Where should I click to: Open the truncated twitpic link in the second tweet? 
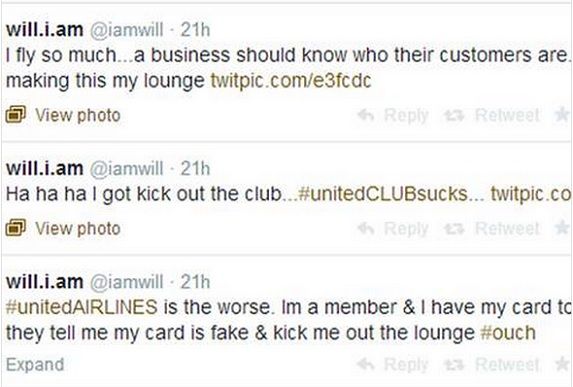coord(531,194)
